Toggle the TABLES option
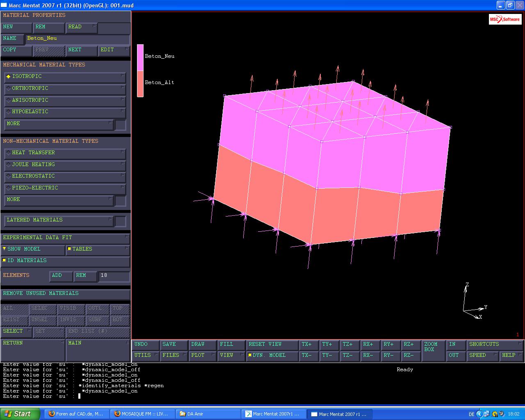The width and height of the screenshot is (525, 420). 98,249
